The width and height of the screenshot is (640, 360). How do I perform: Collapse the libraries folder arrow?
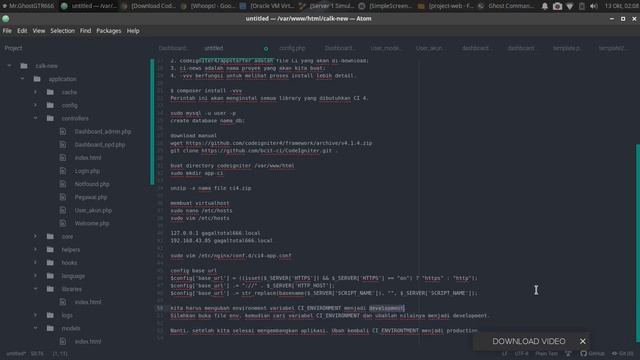pyautogui.click(x=36, y=289)
